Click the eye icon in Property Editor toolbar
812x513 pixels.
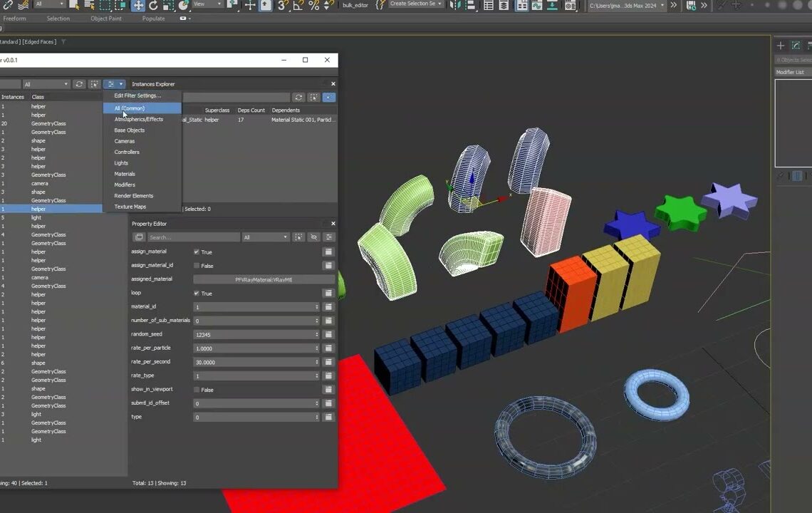(x=313, y=236)
